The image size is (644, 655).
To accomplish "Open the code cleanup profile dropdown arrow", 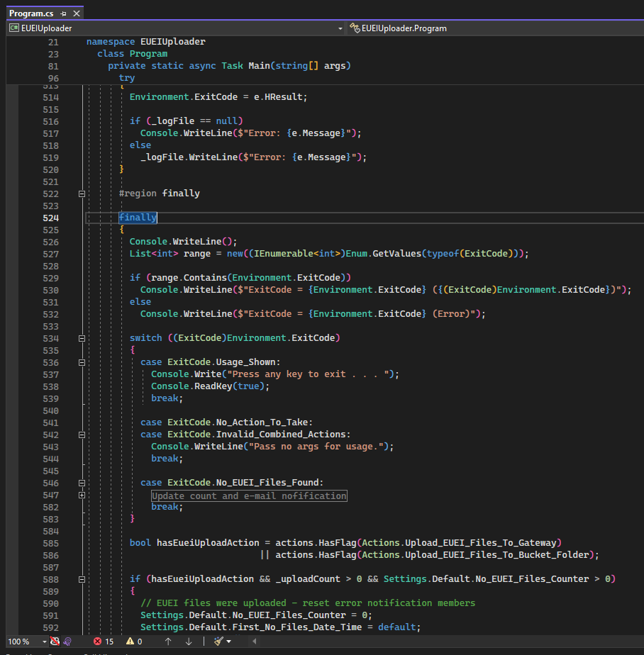I will (x=228, y=642).
